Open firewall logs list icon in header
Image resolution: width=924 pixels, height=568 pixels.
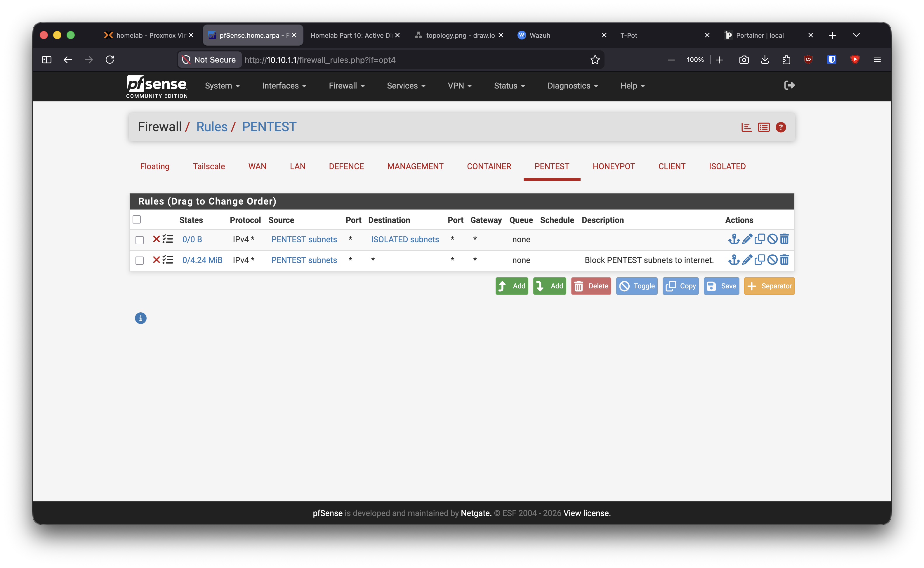coord(763,127)
